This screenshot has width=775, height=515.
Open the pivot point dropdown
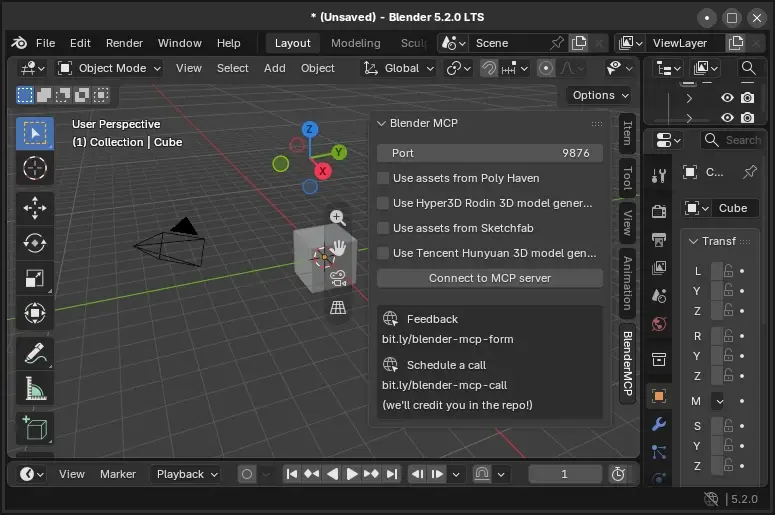tap(459, 68)
